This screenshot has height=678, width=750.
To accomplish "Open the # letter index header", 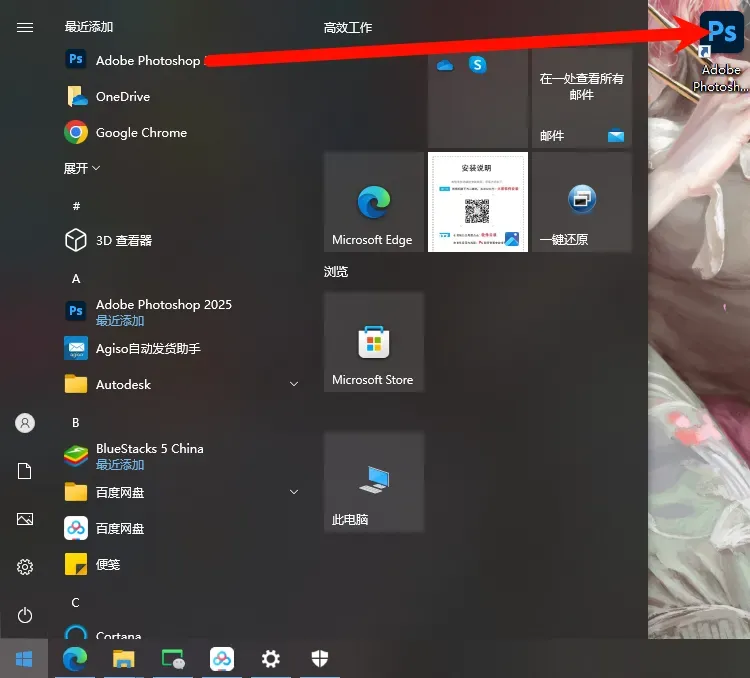I will click(76, 206).
